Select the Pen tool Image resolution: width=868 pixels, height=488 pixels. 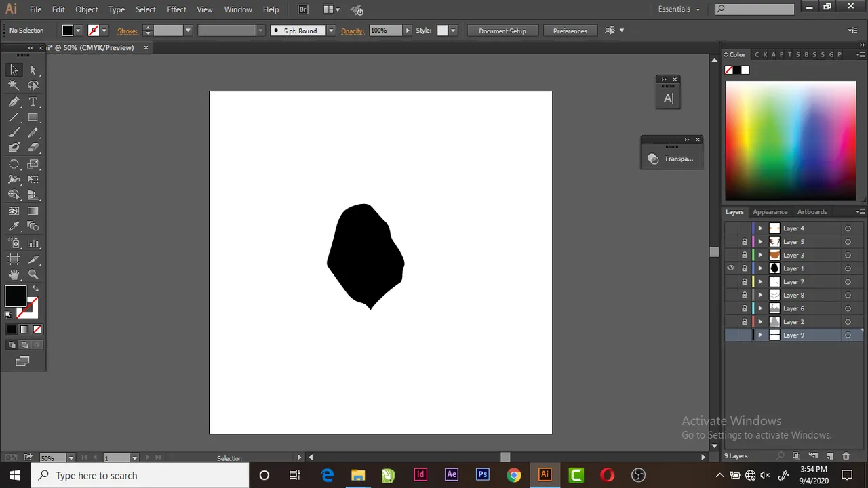pos(14,102)
